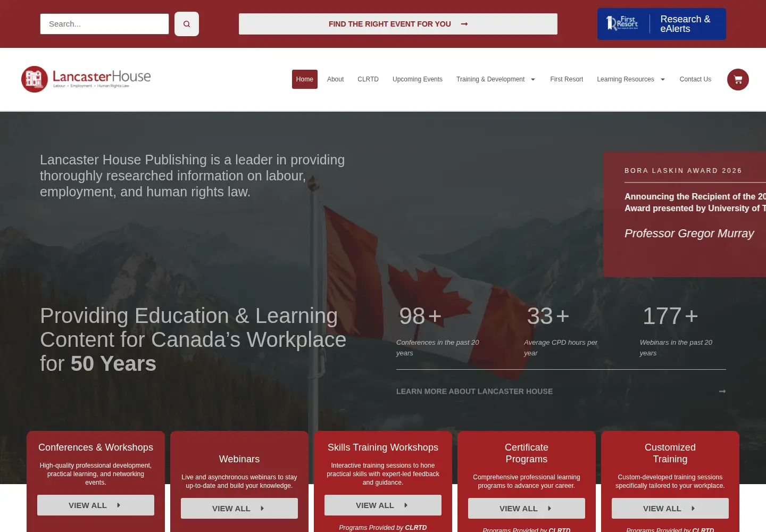
Task: Select the Home menu item
Action: coord(305,79)
